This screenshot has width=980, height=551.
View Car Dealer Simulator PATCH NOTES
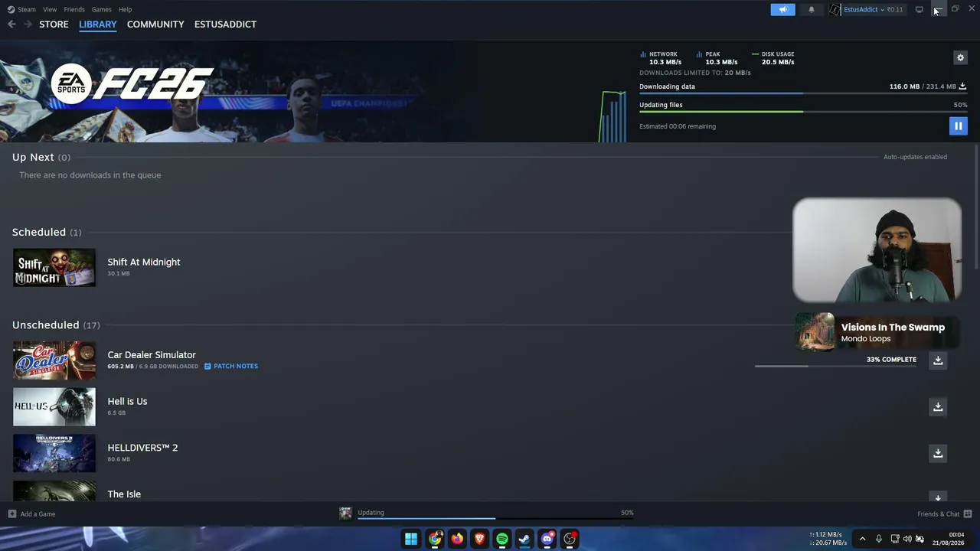(231, 366)
